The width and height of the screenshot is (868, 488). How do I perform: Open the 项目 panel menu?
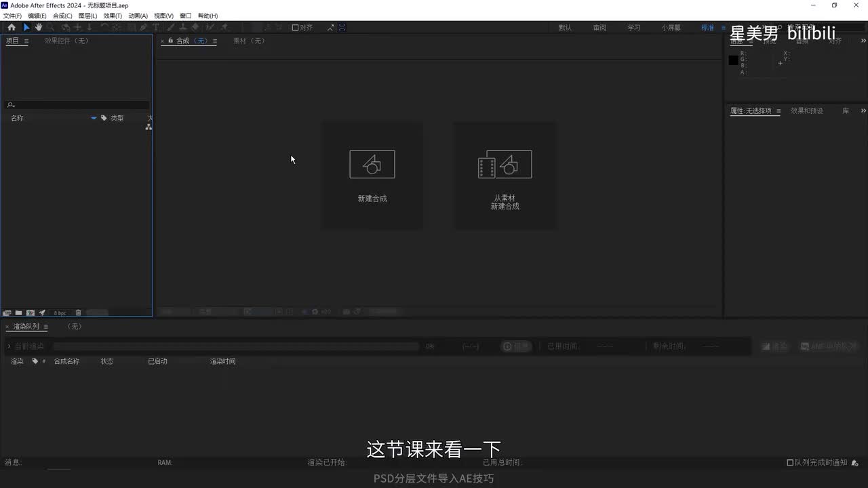26,41
